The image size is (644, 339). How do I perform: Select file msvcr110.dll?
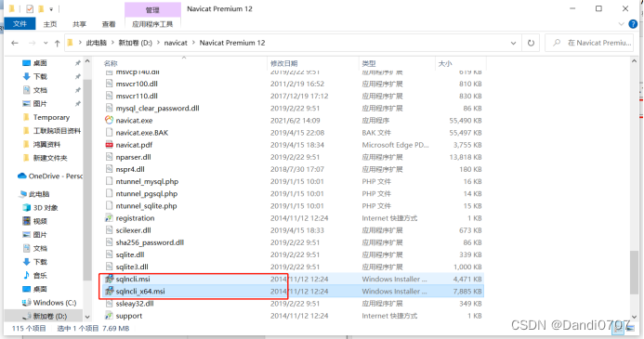[137, 96]
